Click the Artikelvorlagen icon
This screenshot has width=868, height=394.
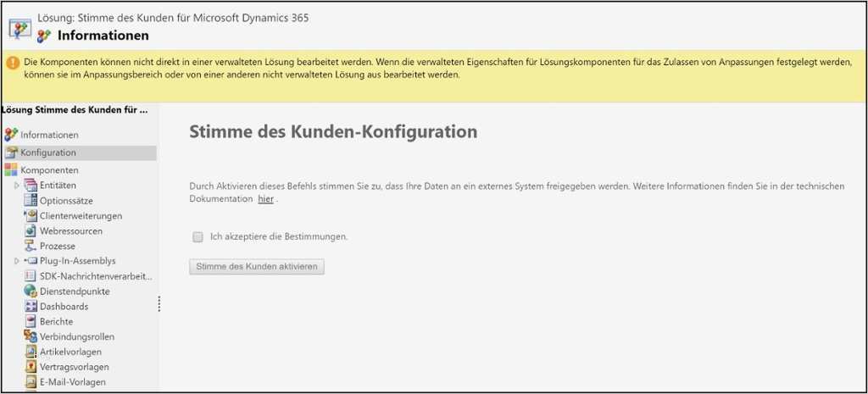(31, 352)
